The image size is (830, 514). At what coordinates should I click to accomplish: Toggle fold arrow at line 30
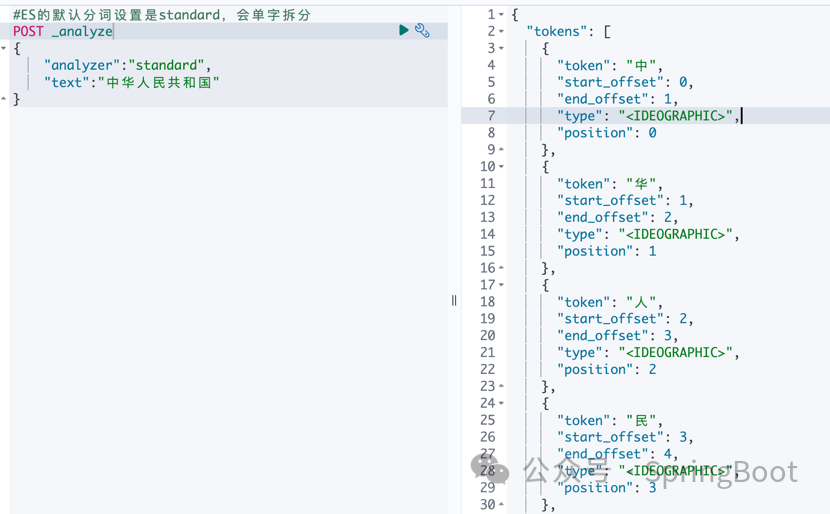tap(501, 504)
